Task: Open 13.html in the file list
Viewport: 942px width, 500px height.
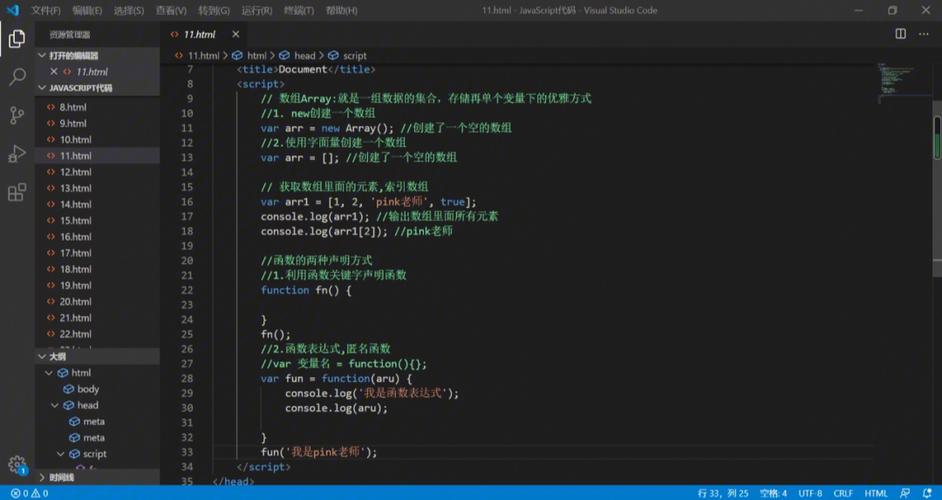Action: (x=97, y=188)
